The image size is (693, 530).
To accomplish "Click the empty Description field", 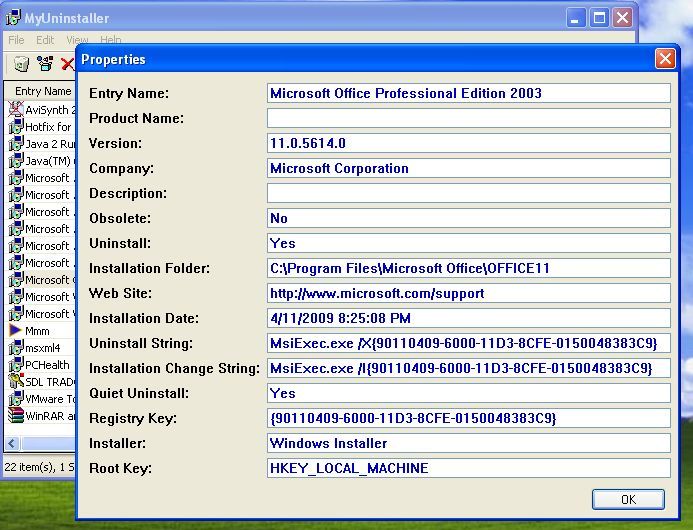I will pyautogui.click(x=468, y=193).
